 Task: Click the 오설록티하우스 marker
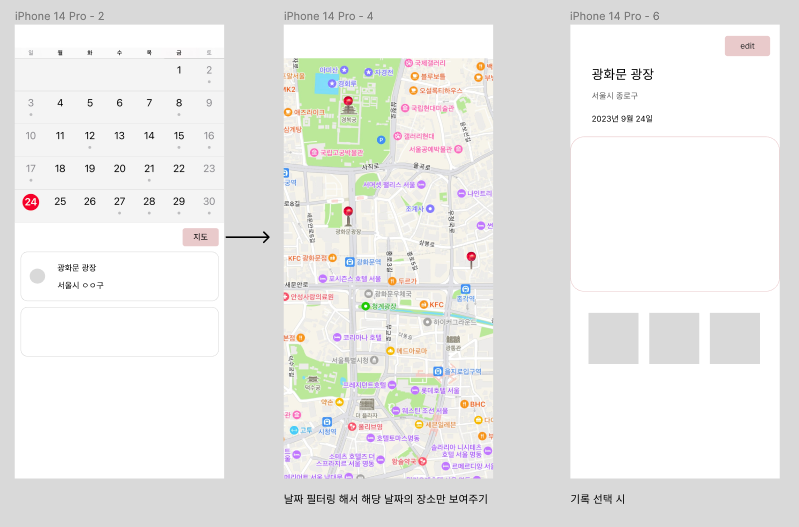[413, 90]
